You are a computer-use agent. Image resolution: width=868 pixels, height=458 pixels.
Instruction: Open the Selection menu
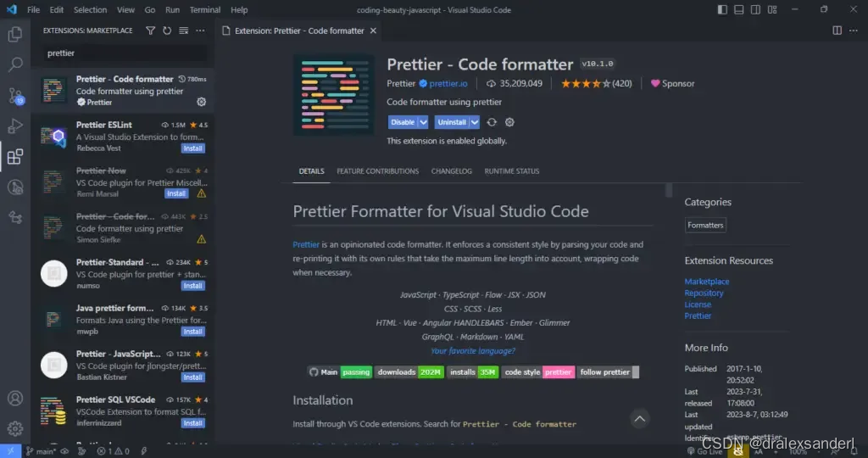pyautogui.click(x=90, y=9)
